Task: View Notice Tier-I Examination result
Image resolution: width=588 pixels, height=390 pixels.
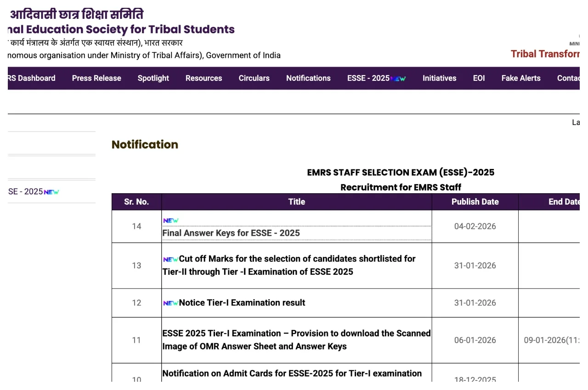Action: [x=242, y=303]
